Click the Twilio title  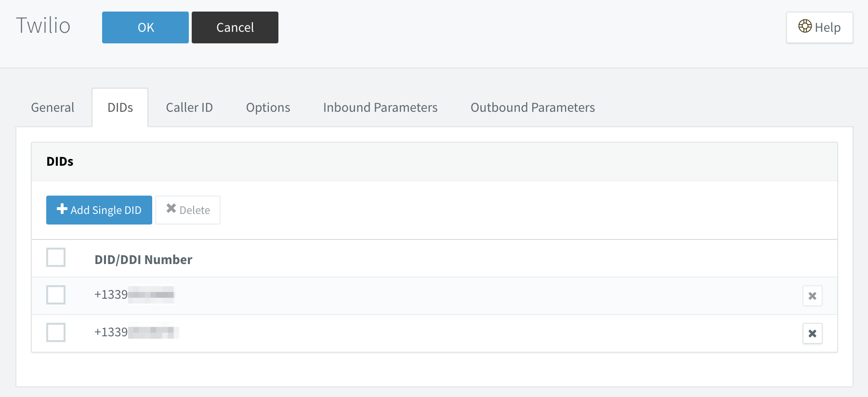pyautogui.click(x=43, y=26)
